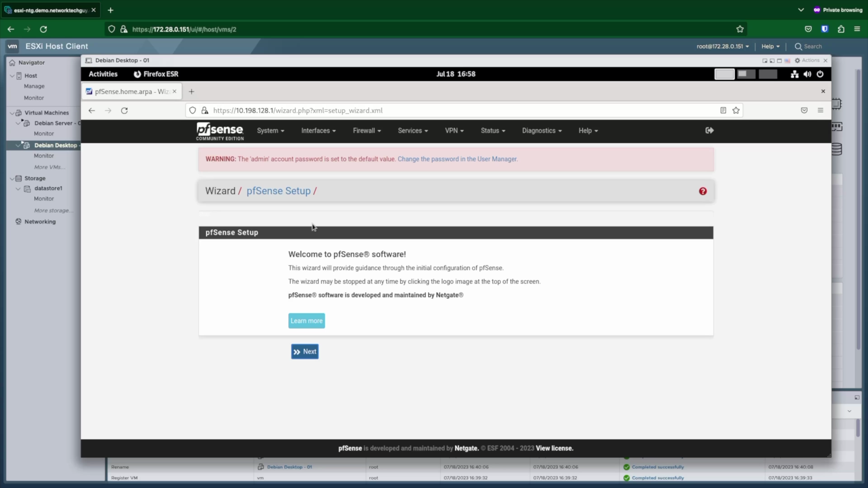Collapse the datastore1 tree node
Image resolution: width=868 pixels, height=488 pixels.
18,189
